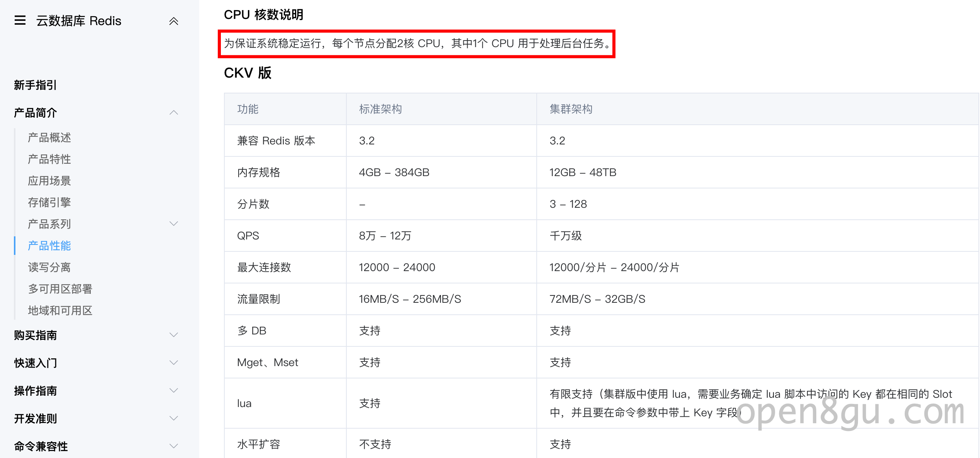Go to the 产品特性 page
Viewport: 980px width, 458px height.
[x=49, y=159]
